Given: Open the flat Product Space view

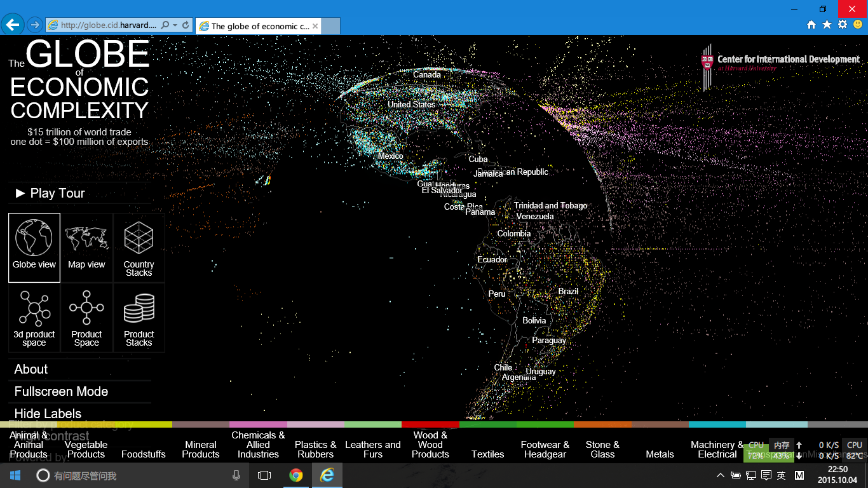Looking at the screenshot, I should point(86,318).
